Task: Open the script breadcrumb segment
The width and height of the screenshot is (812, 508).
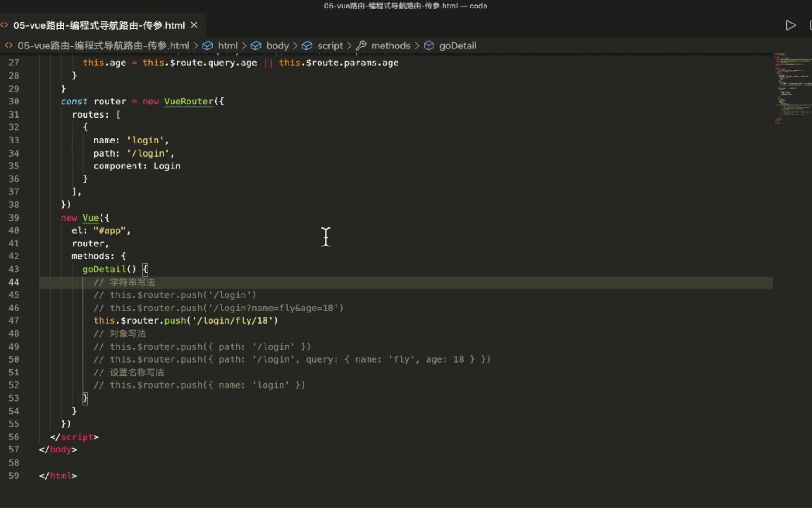Action: (x=330, y=46)
